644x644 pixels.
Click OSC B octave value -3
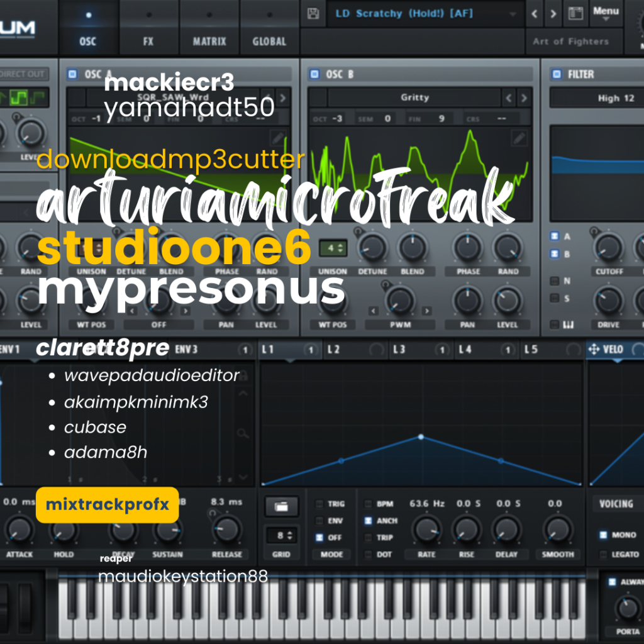pyautogui.click(x=337, y=119)
